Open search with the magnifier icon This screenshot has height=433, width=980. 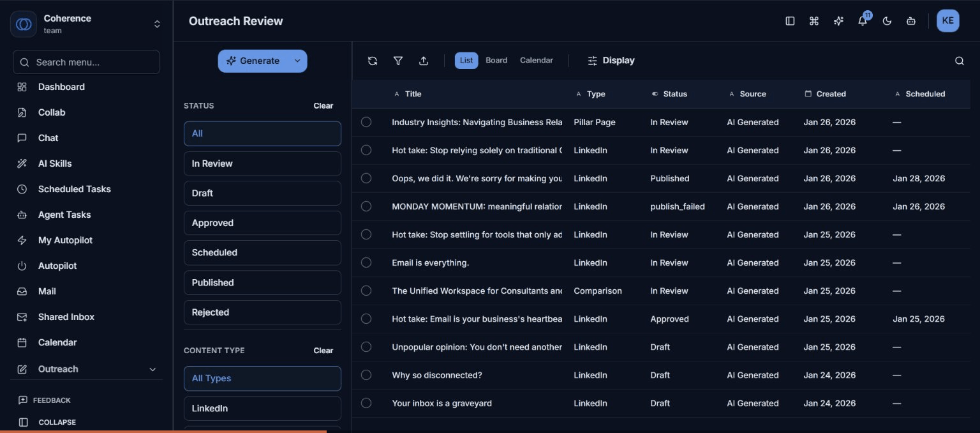(960, 60)
